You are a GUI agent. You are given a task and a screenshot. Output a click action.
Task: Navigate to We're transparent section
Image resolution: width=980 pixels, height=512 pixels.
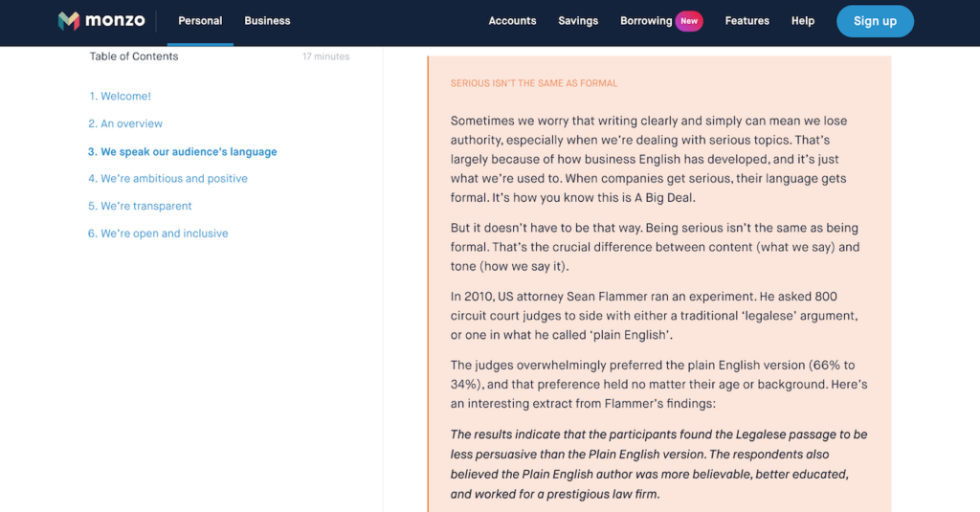point(140,207)
